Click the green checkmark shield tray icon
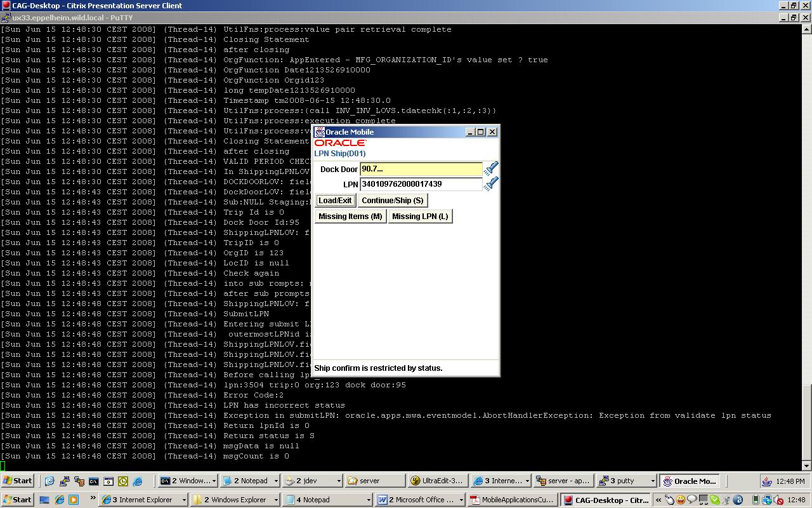The height and width of the screenshot is (508, 812). pyautogui.click(x=715, y=500)
